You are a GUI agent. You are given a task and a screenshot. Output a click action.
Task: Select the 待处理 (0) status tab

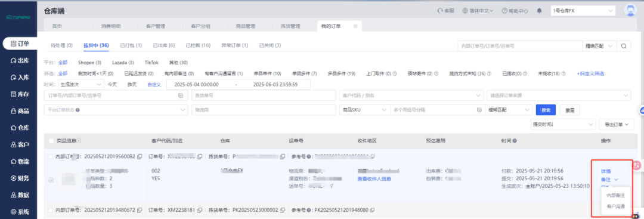[61, 45]
